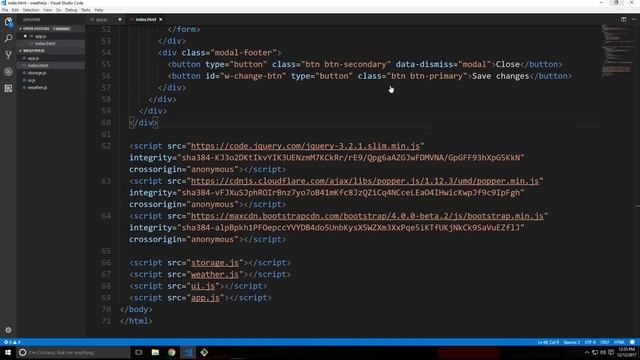The width and height of the screenshot is (640, 360).
Task: Click the network icon in system tray
Action: 595,353
